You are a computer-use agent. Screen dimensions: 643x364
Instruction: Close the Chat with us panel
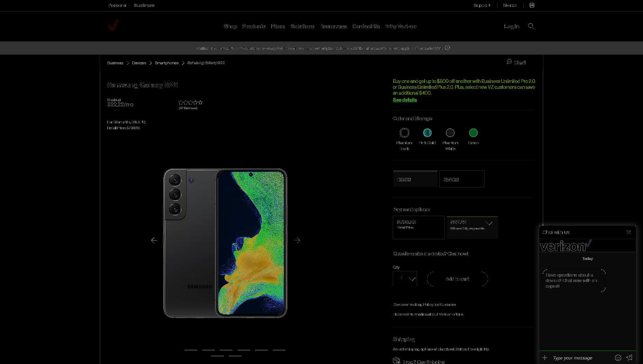628,232
